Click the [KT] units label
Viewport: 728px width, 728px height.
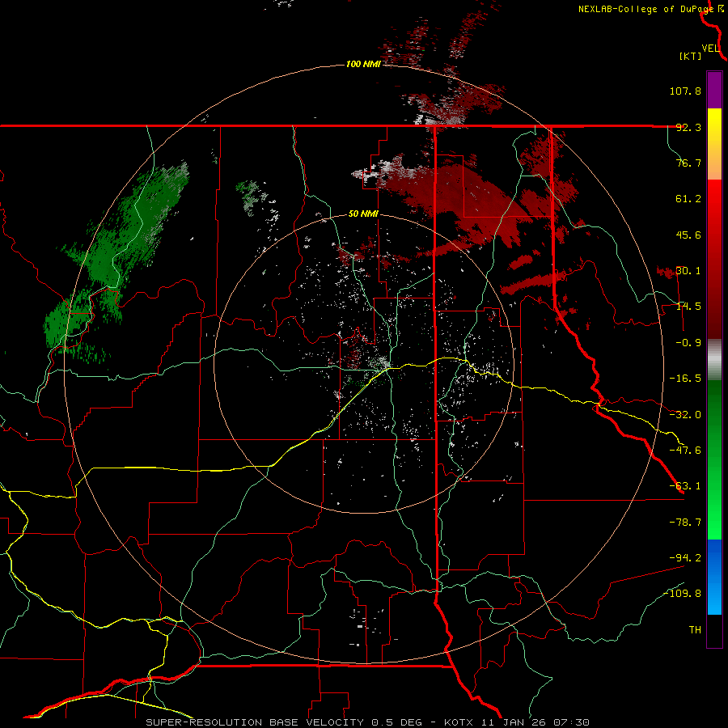click(691, 56)
